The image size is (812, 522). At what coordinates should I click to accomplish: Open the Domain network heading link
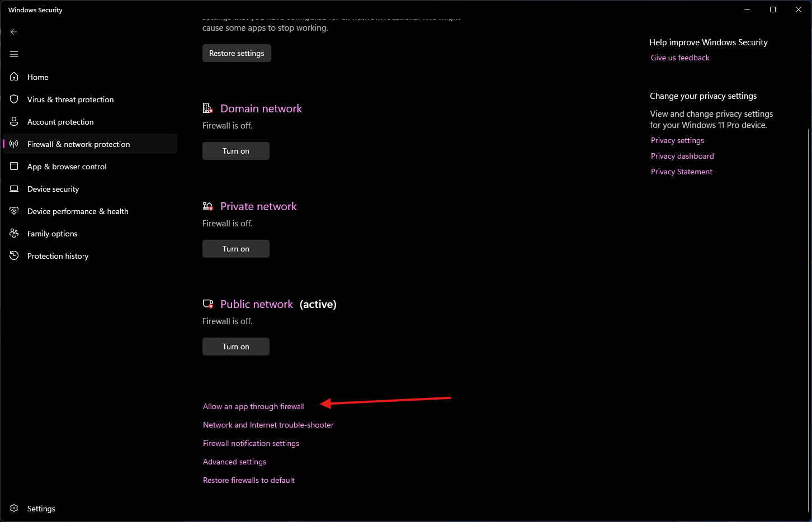[261, 108]
